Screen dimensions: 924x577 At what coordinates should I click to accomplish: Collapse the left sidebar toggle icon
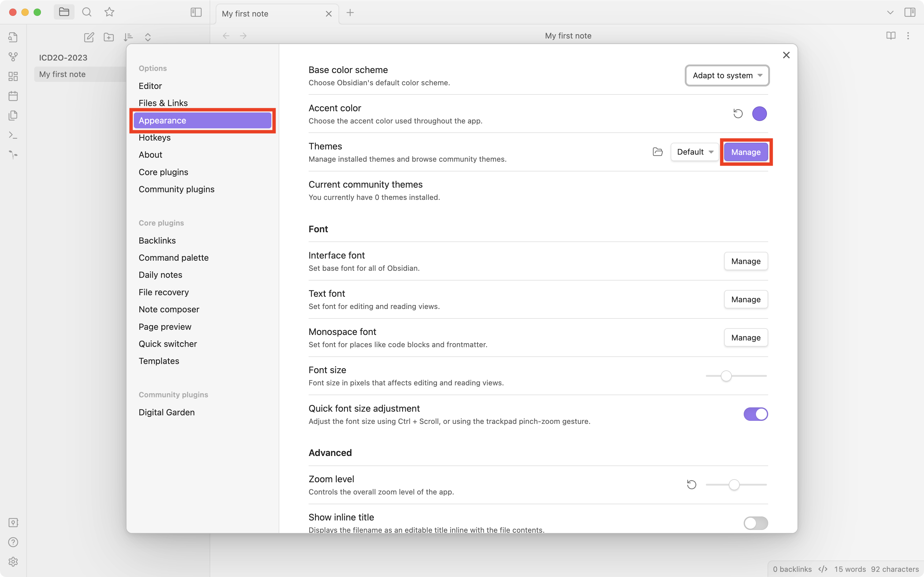point(196,12)
